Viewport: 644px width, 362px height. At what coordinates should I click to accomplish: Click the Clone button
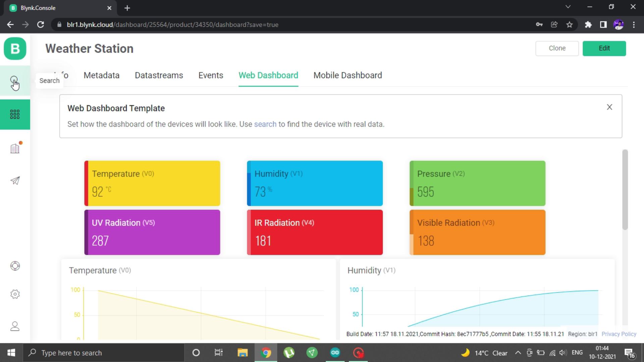557,48
